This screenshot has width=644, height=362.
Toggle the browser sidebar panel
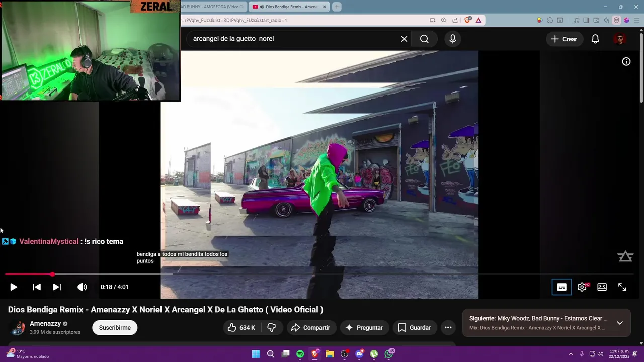click(586, 20)
